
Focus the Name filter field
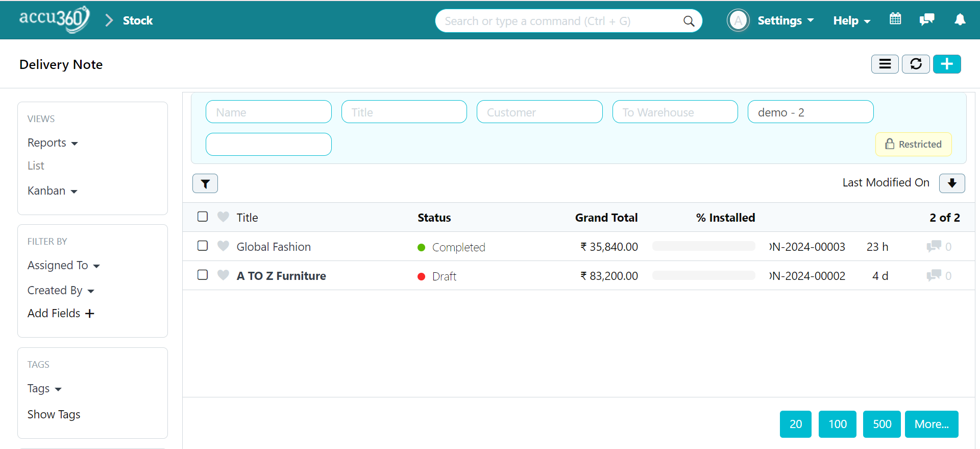tap(268, 112)
